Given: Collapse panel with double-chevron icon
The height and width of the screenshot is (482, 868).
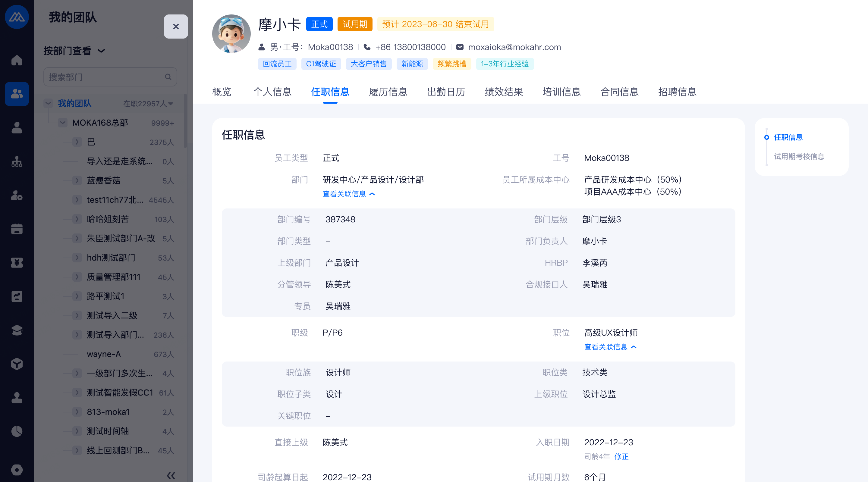Looking at the screenshot, I should (x=171, y=476).
